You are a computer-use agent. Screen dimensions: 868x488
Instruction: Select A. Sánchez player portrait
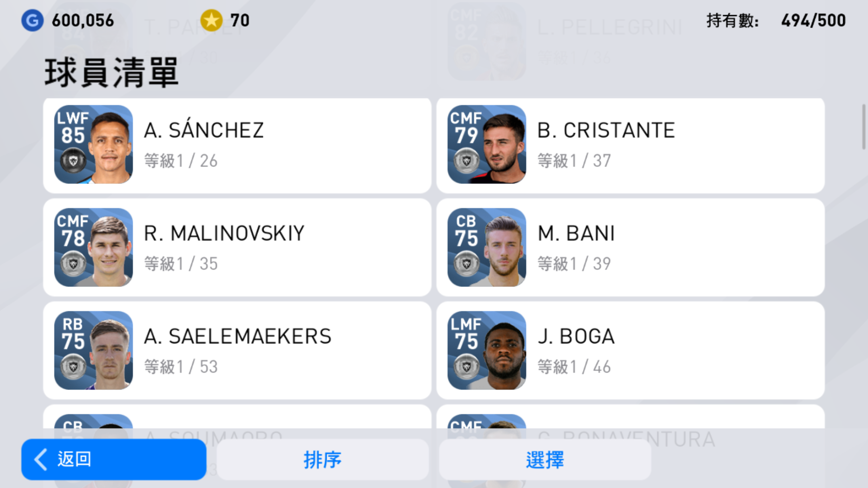[94, 144]
